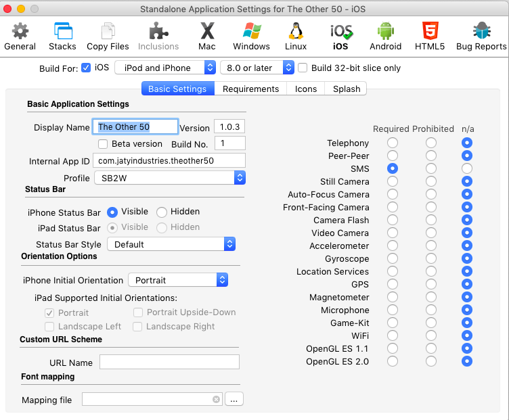The width and height of the screenshot is (509, 420).
Task: Tick the Beta version checkbox
Action: pos(103,144)
